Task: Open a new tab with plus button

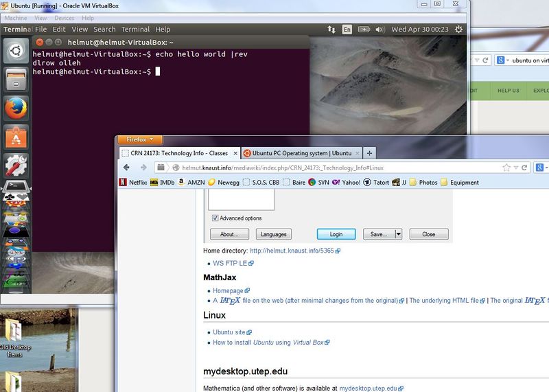Action: click(369, 153)
